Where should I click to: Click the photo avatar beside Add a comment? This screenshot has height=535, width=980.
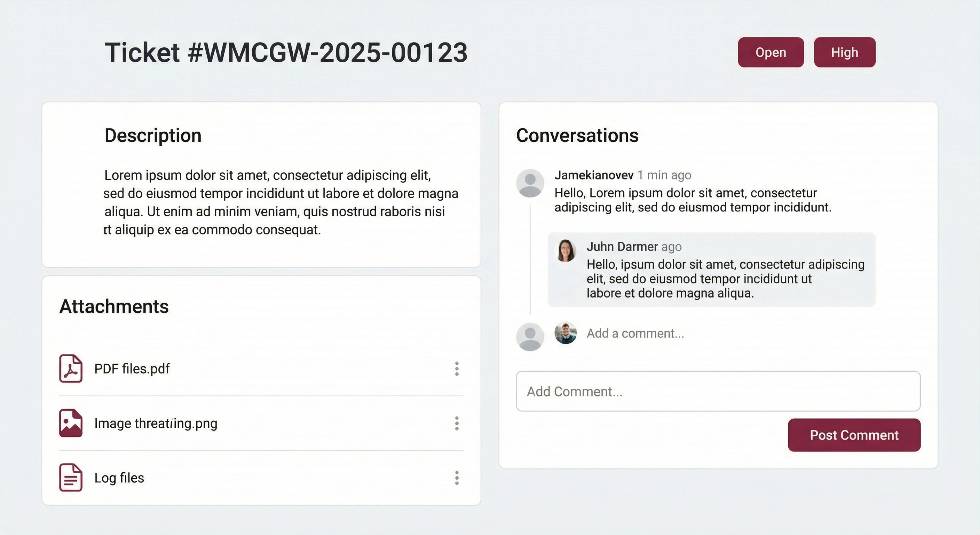click(565, 333)
